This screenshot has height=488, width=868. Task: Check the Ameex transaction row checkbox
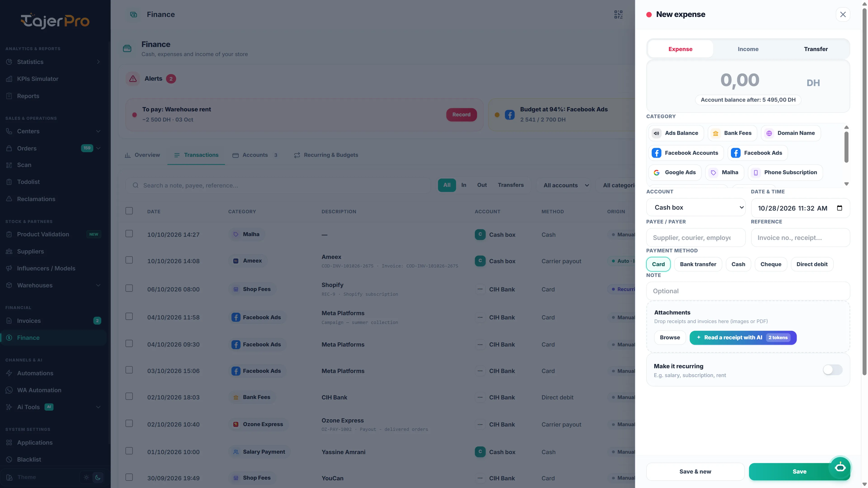click(129, 260)
